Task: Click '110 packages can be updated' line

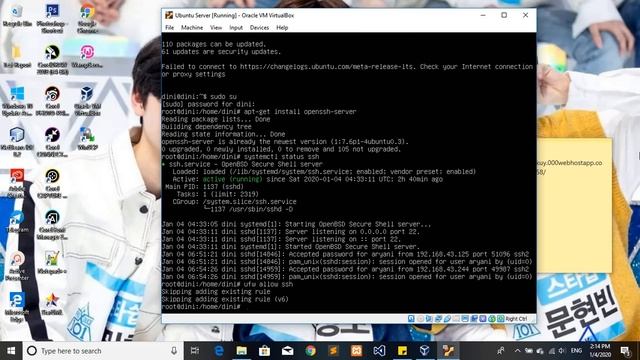Action: coord(213,44)
